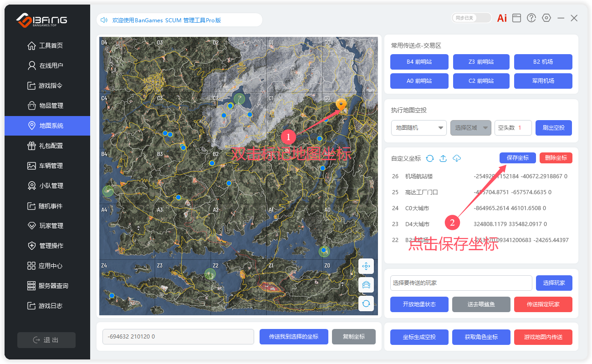Click the map refresh icon button
The height and width of the screenshot is (364, 592).
(366, 303)
